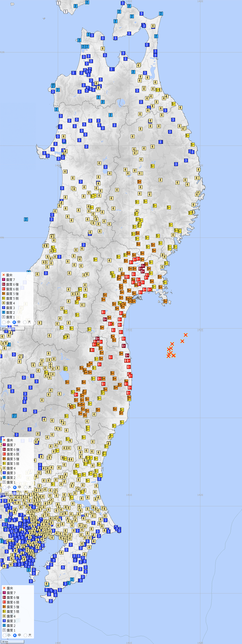Select the 小 size radio in the bottom legend
The image size is (242, 644).
click(4, 635)
